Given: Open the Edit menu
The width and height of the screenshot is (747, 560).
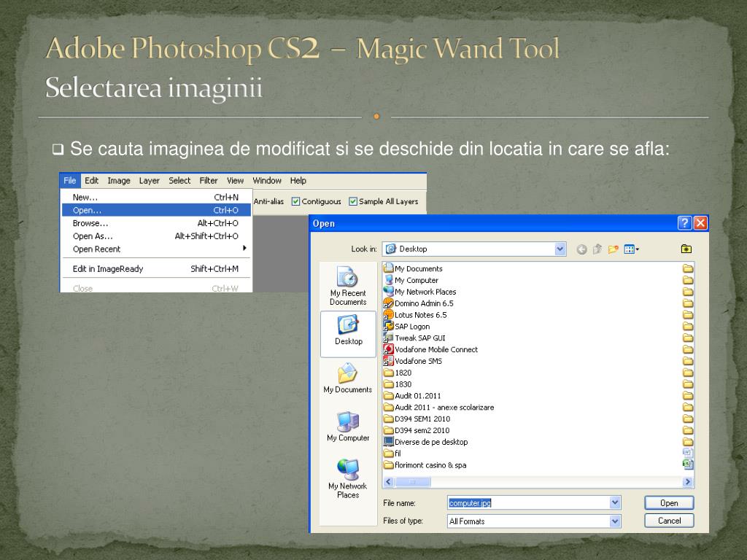Looking at the screenshot, I should click(91, 181).
